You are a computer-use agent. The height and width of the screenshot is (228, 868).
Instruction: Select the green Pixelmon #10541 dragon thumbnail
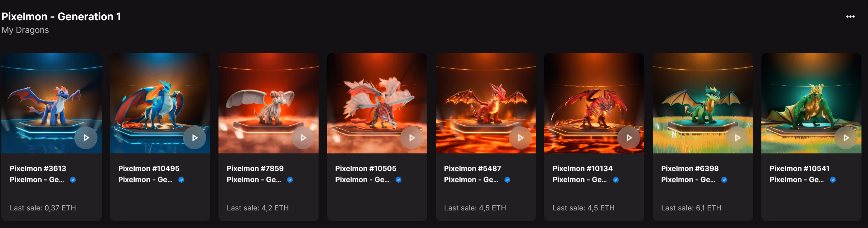pyautogui.click(x=811, y=103)
